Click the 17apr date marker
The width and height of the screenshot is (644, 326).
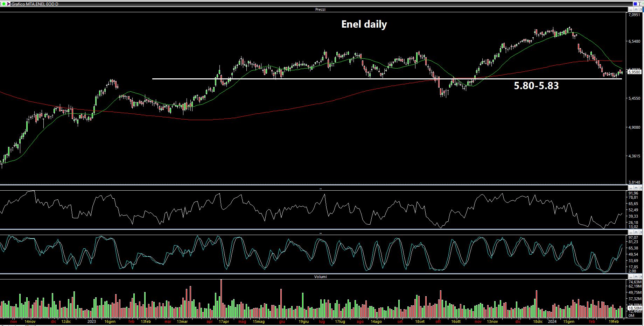(x=224, y=321)
